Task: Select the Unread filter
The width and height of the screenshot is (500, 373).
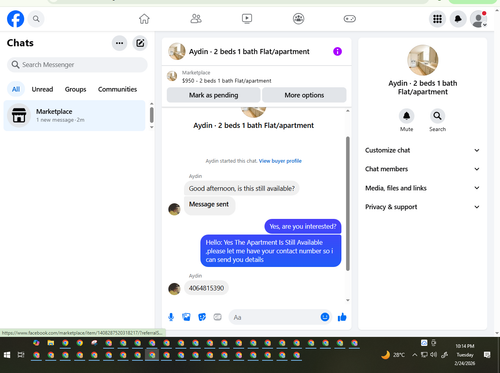Action: [42, 89]
